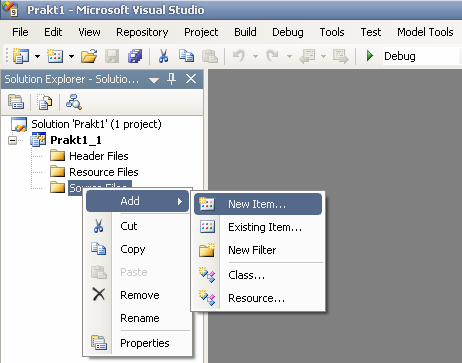This screenshot has height=363, width=462.
Task: Click the Redo arrow toolbar icon
Action: click(x=273, y=56)
